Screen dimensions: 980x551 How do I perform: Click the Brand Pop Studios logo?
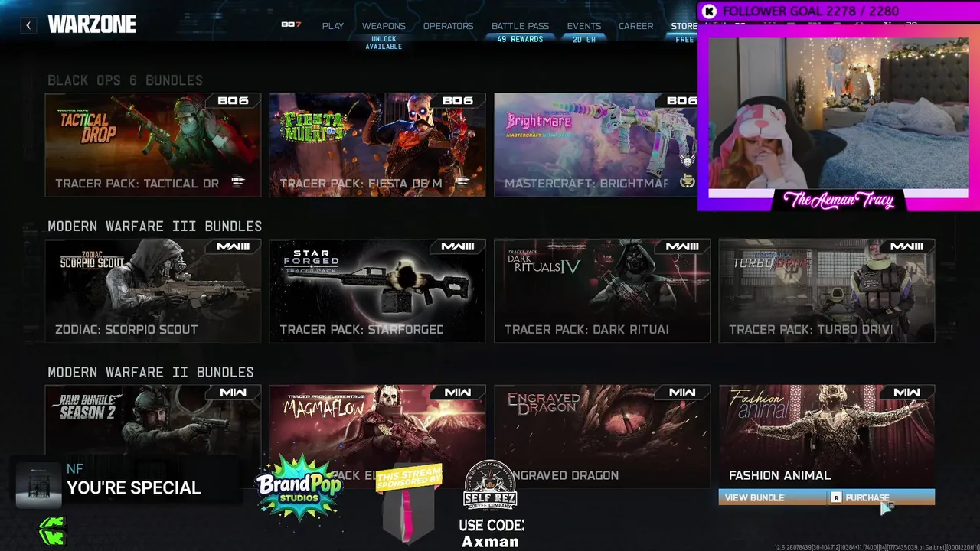click(x=299, y=487)
